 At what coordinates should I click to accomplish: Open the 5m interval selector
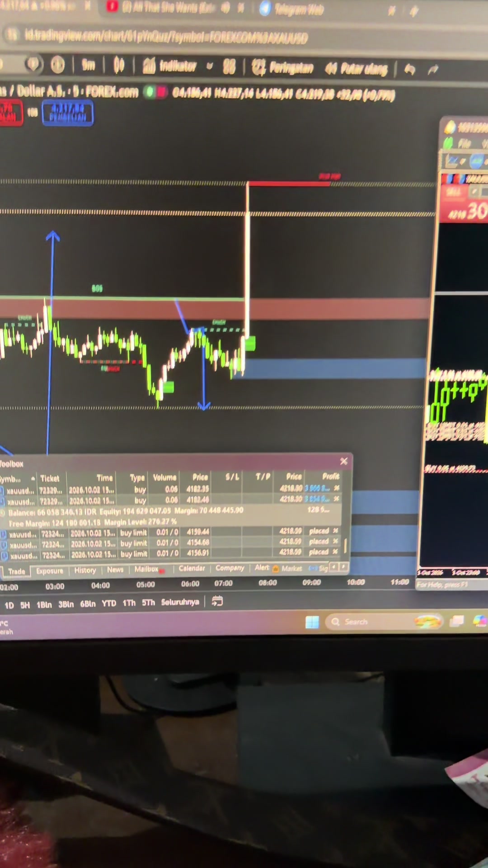pos(89,66)
